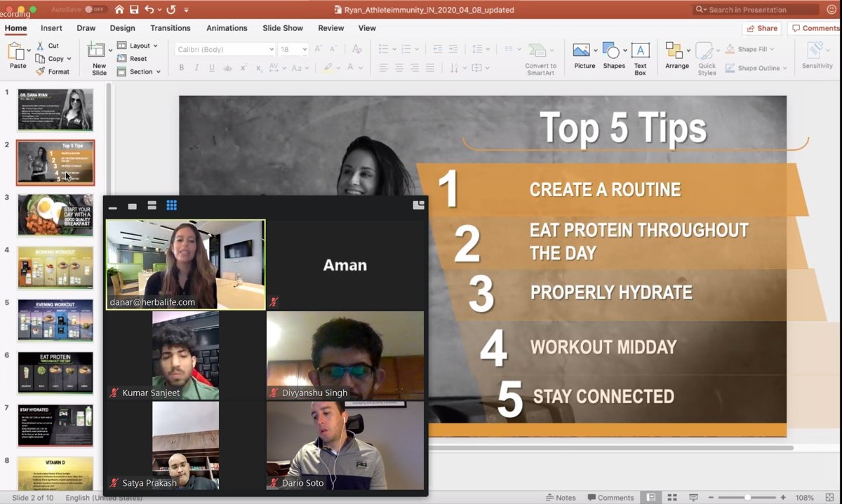Image resolution: width=842 pixels, height=504 pixels.
Task: Open the Shape Fill dropdown
Action: 751,49
